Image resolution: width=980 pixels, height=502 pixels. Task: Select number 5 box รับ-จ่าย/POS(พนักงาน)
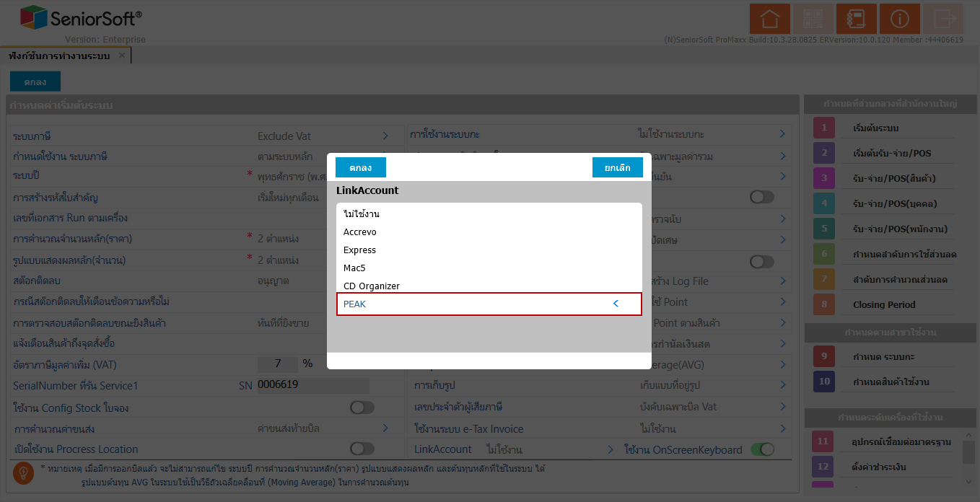pyautogui.click(x=823, y=229)
